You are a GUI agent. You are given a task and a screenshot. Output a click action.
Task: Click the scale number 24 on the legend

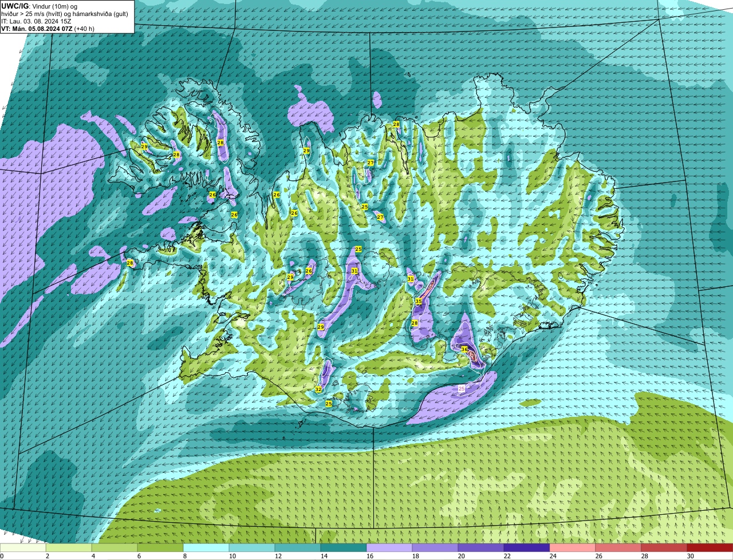553,556
